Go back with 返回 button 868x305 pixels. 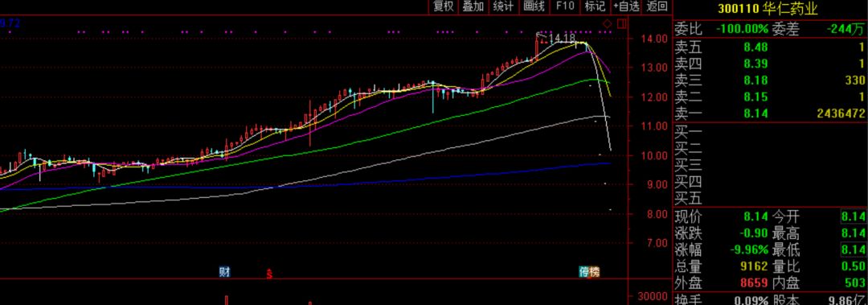pyautogui.click(x=657, y=6)
